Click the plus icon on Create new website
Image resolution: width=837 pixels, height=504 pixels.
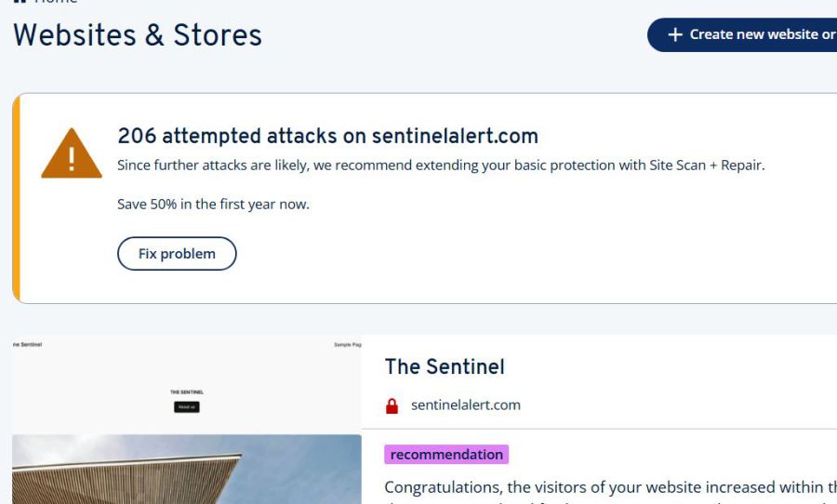pyautogui.click(x=675, y=34)
